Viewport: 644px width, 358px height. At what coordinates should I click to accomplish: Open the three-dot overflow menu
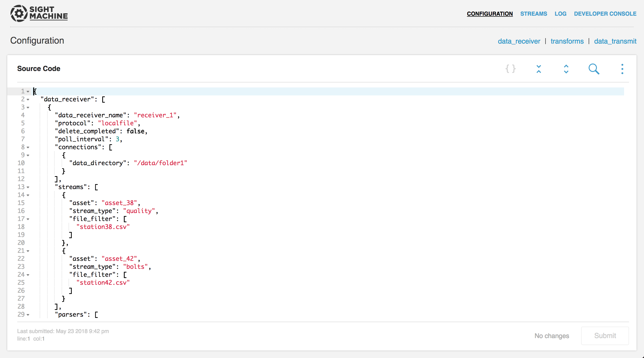tap(622, 69)
